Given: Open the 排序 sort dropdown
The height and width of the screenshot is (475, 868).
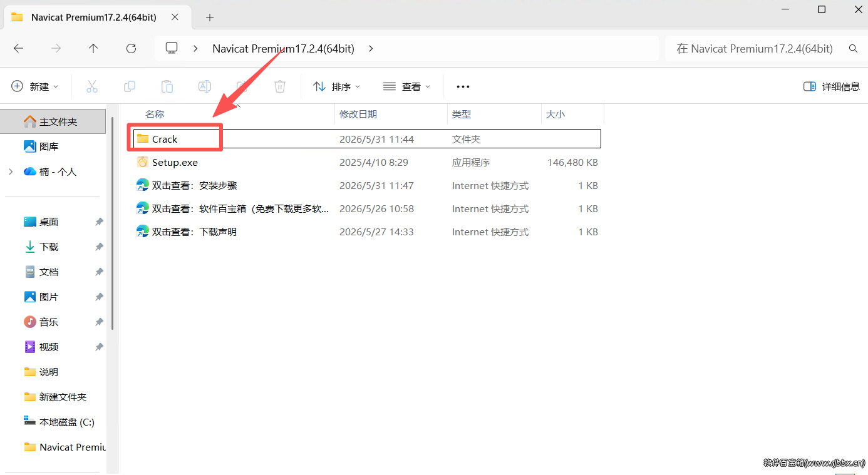Looking at the screenshot, I should coord(337,86).
